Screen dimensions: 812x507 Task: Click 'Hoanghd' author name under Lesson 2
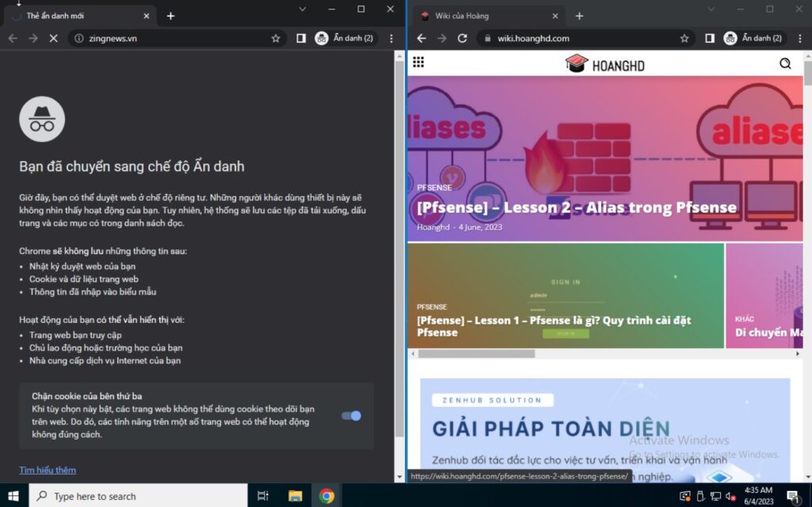coord(434,227)
